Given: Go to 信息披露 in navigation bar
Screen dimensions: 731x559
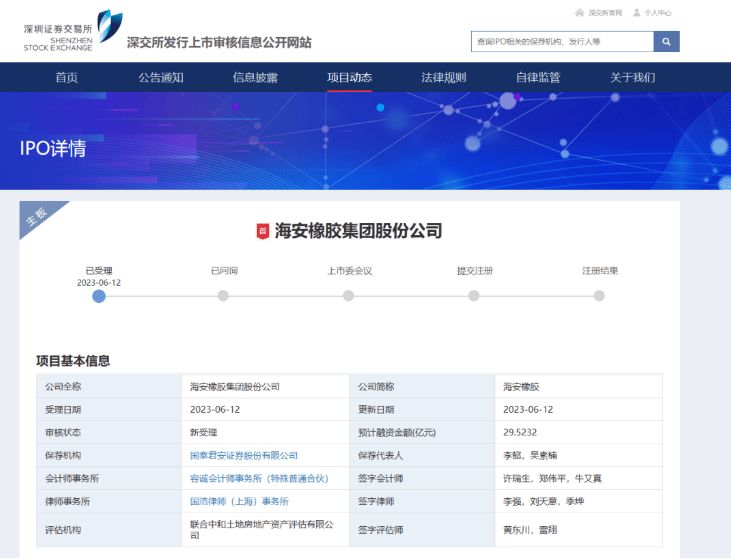Looking at the screenshot, I should pyautogui.click(x=255, y=77).
